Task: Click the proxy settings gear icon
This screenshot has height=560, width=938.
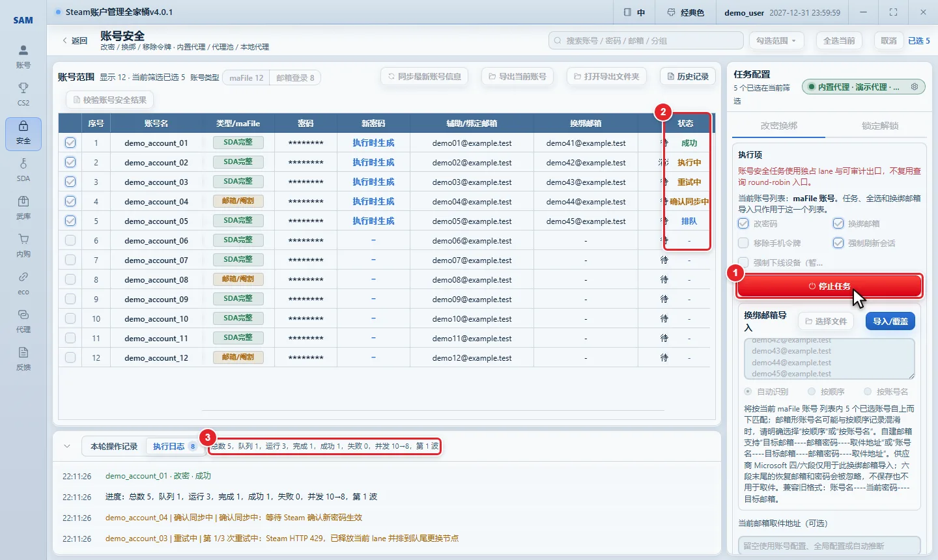Action: (915, 87)
